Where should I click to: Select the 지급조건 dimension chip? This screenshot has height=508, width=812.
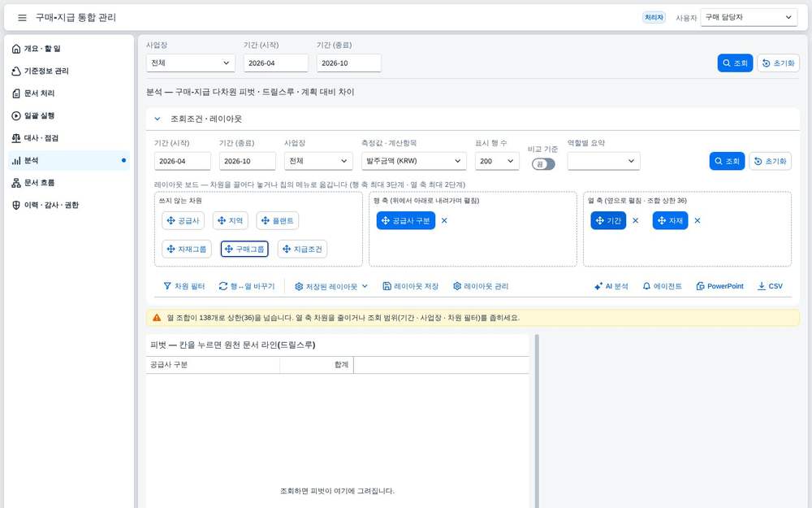coord(302,249)
